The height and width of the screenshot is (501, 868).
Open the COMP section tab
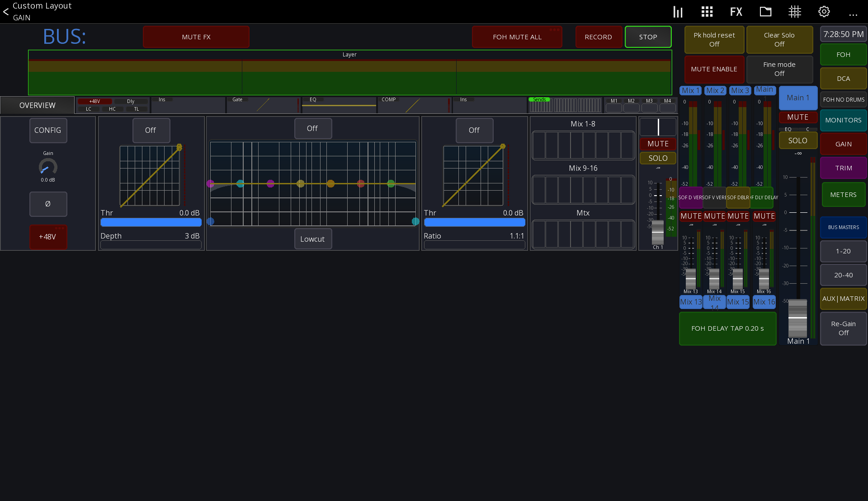click(x=415, y=105)
